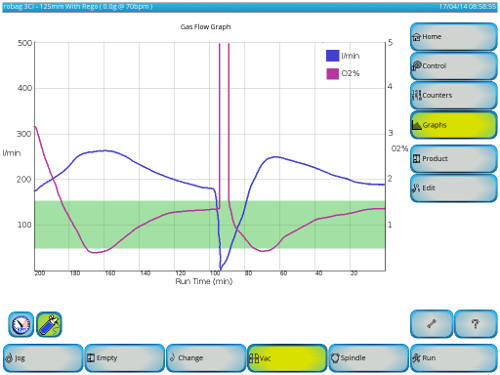Screen dimensions: 500x375
Task: Click the product title text in header
Action: [x=78, y=6]
